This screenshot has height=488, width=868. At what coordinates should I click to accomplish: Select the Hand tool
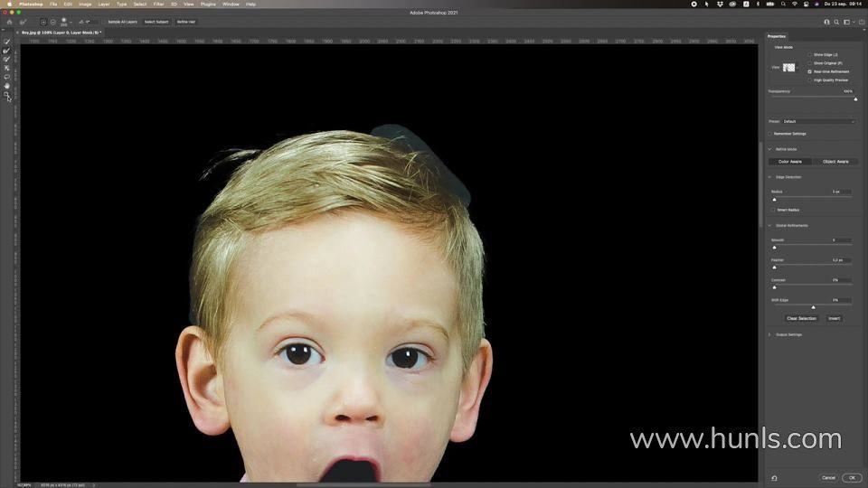coord(6,86)
